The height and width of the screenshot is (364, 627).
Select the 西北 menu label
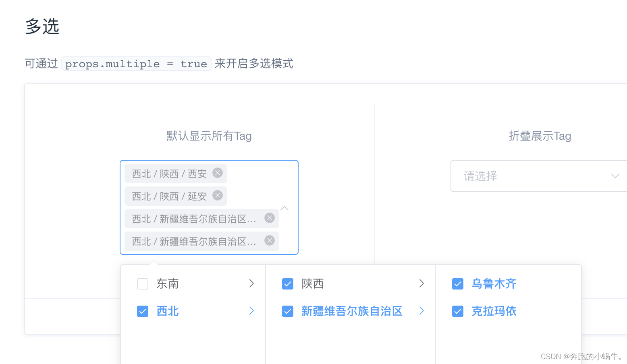tap(168, 311)
